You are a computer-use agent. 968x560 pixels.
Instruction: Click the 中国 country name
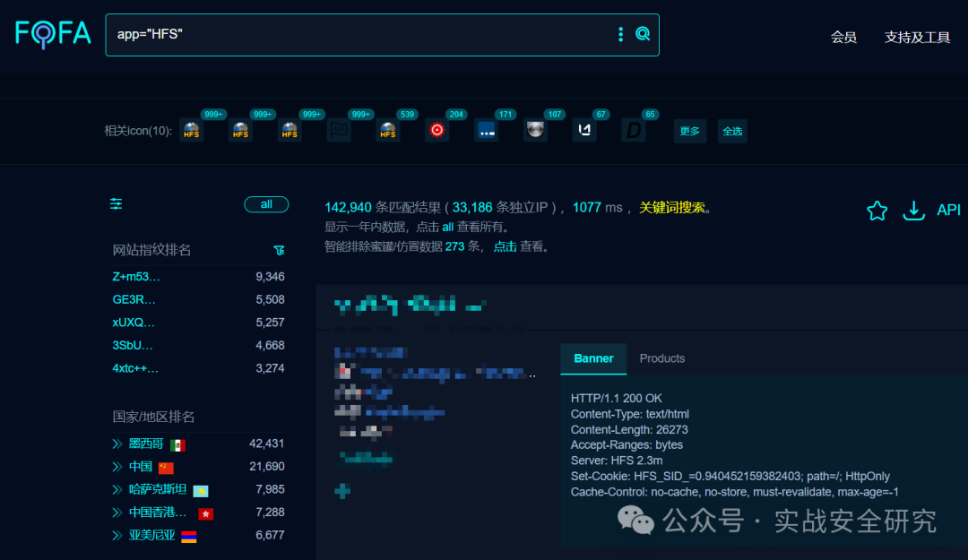(140, 466)
